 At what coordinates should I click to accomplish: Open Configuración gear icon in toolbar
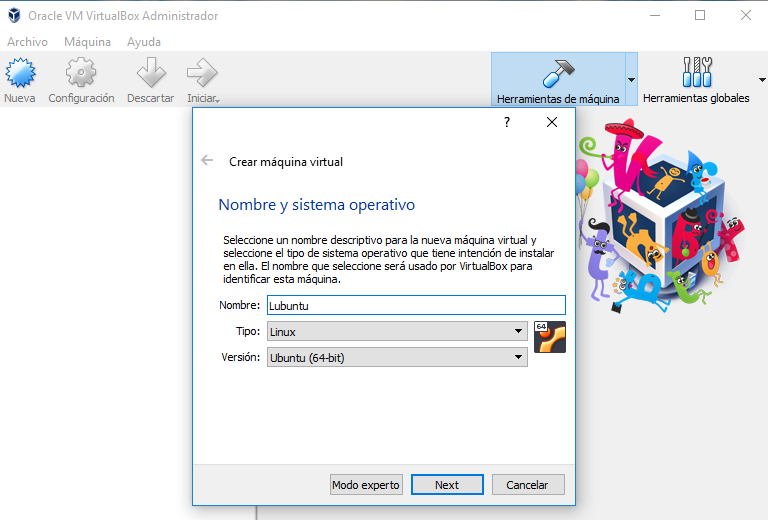point(81,74)
